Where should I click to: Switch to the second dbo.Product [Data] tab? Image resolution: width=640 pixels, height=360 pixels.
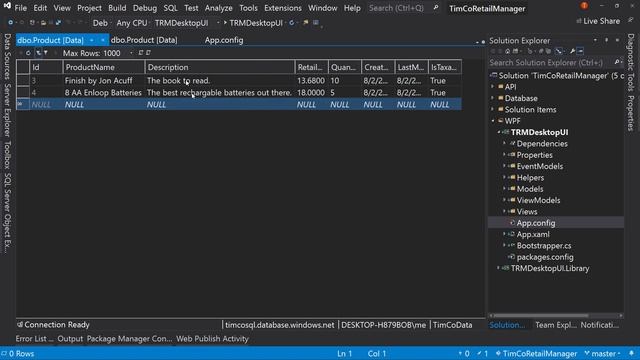144,40
